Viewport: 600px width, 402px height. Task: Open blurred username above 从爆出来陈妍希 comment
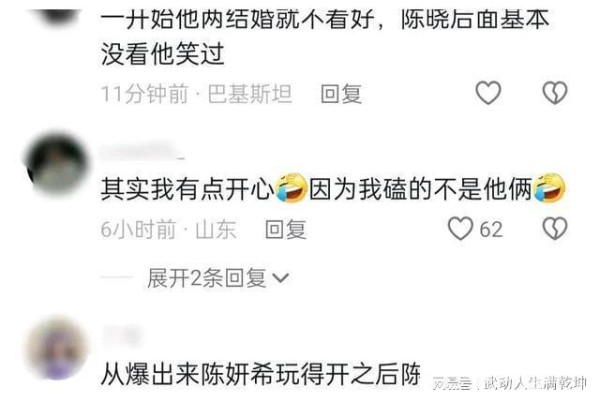pyautogui.click(x=121, y=336)
